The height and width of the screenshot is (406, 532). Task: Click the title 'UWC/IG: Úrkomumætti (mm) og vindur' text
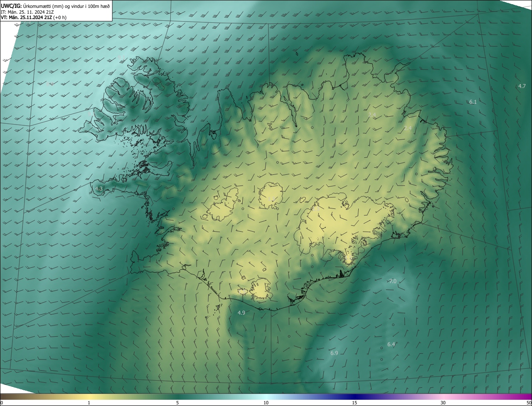click(x=55, y=6)
